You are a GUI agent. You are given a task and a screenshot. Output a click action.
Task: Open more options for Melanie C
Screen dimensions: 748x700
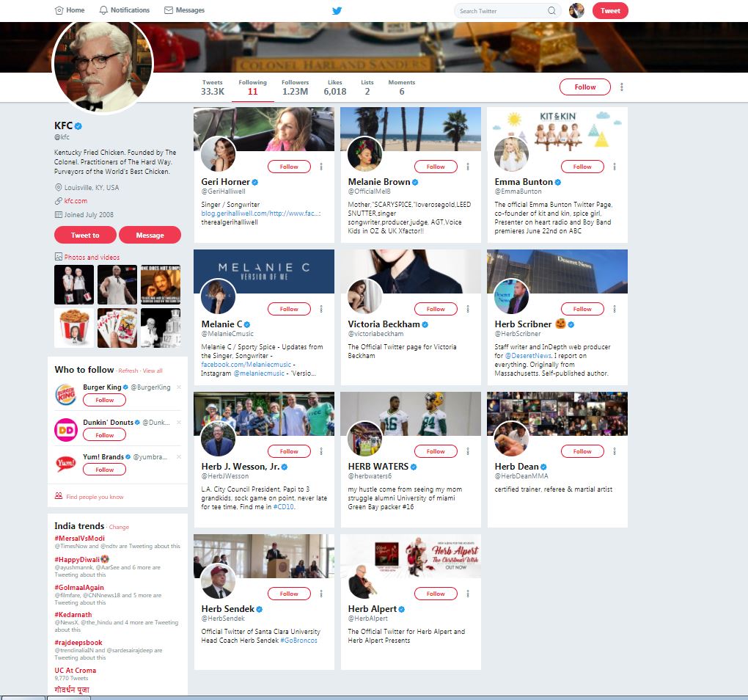point(321,309)
